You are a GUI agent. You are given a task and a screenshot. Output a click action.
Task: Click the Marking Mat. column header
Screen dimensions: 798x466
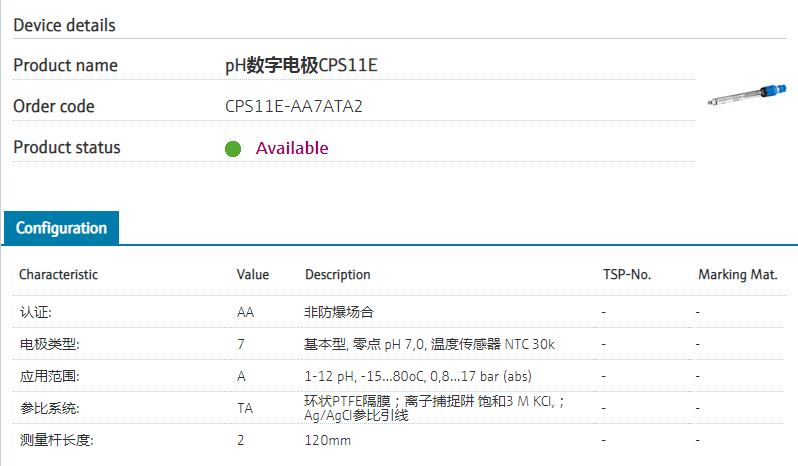[737, 274]
